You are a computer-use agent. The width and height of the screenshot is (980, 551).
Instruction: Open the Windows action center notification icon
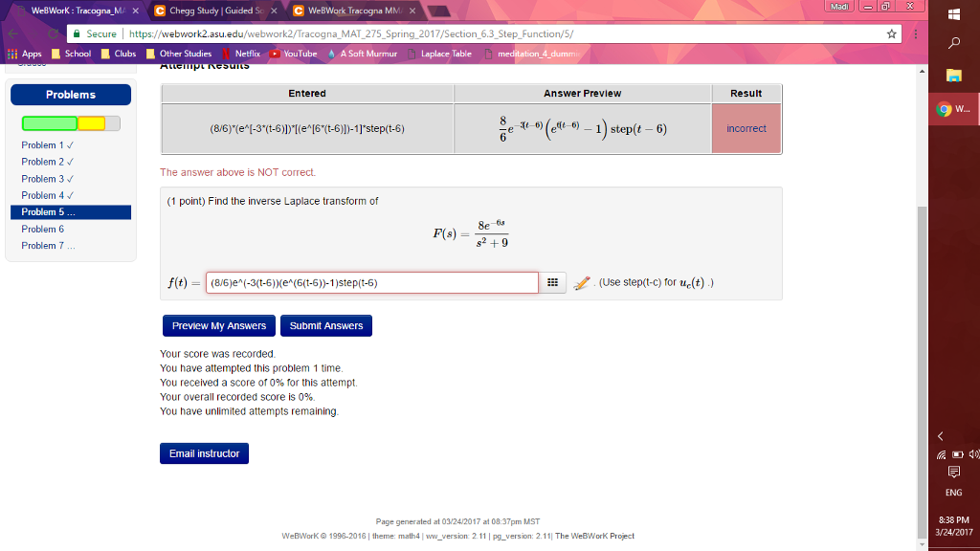(954, 472)
